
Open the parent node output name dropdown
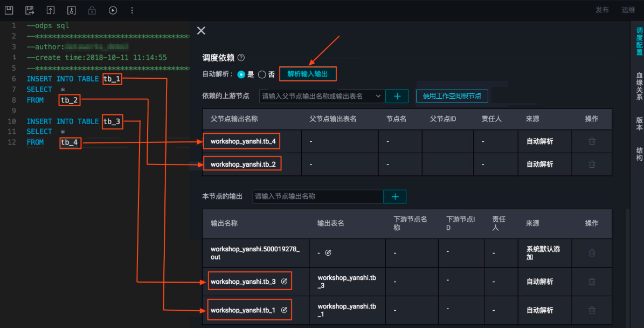click(322, 96)
